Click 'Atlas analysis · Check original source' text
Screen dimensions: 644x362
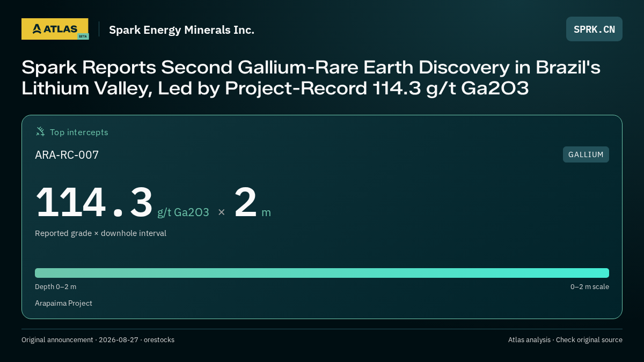565,339
